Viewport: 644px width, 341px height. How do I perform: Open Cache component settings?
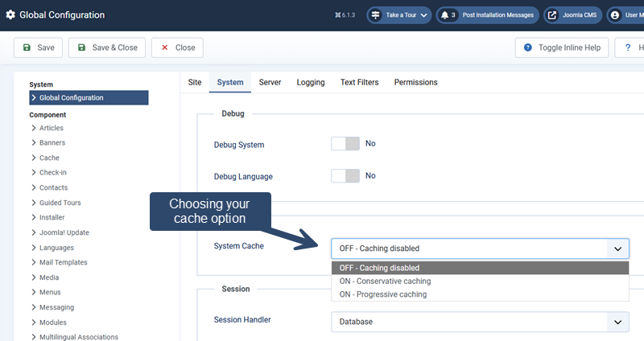(49, 158)
